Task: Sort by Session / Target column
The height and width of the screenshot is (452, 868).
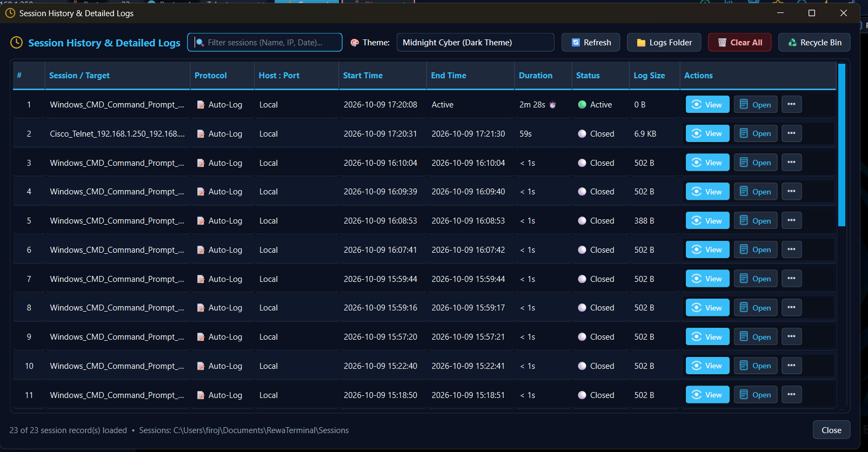Action: pos(117,76)
